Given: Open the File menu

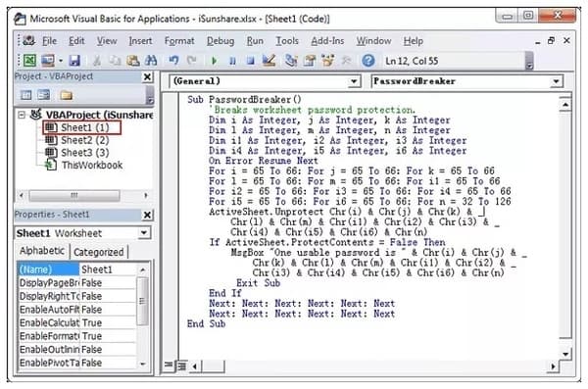Looking at the screenshot, I should point(49,41).
